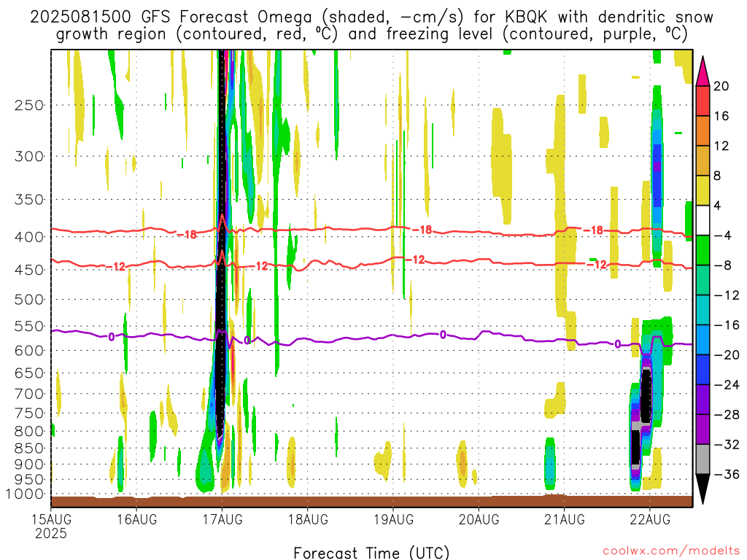Click the yellow colorbar segment between 4 and 8
Image resolution: width=747 pixels, height=560 pixels.
[703, 190]
